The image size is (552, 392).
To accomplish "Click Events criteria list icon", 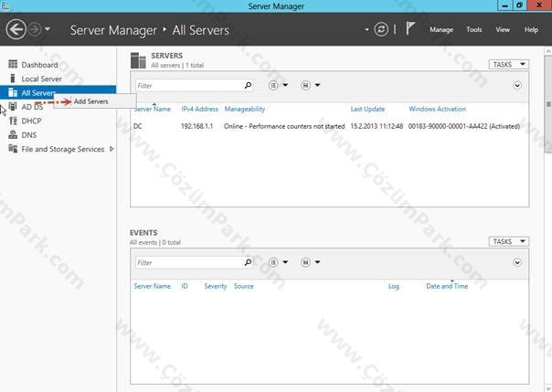I will 273,262.
